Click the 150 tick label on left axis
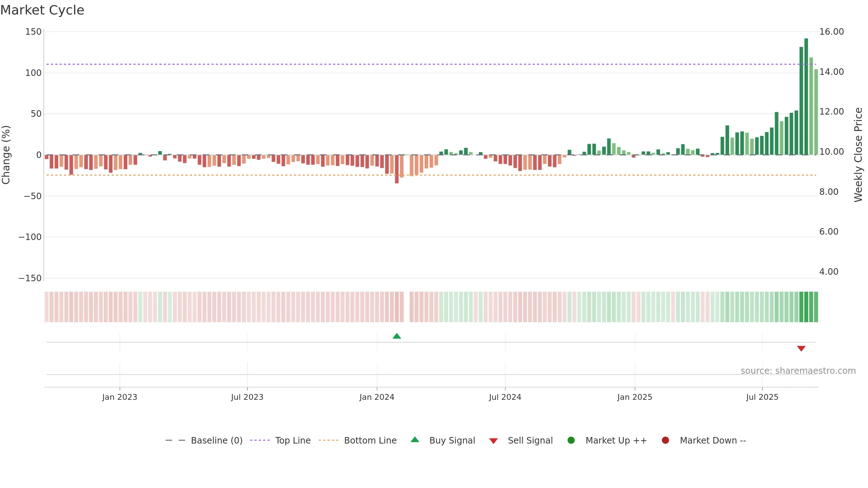Image resolution: width=868 pixels, height=488 pixels. pos(33,32)
